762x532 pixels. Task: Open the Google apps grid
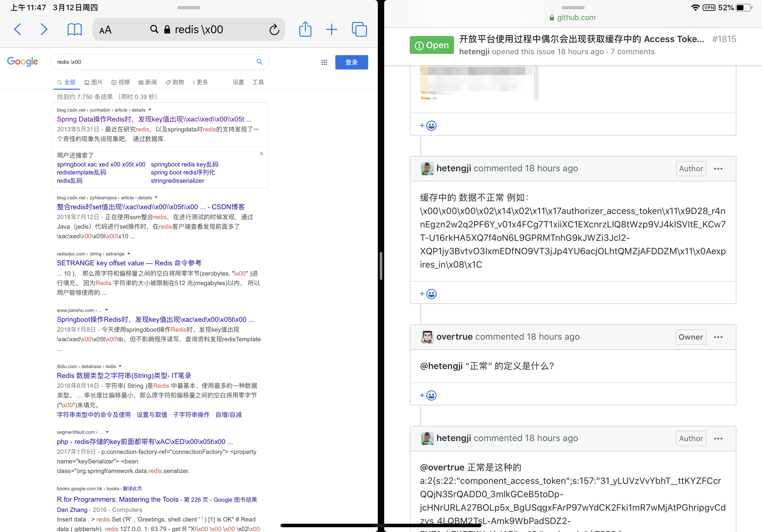(324, 62)
